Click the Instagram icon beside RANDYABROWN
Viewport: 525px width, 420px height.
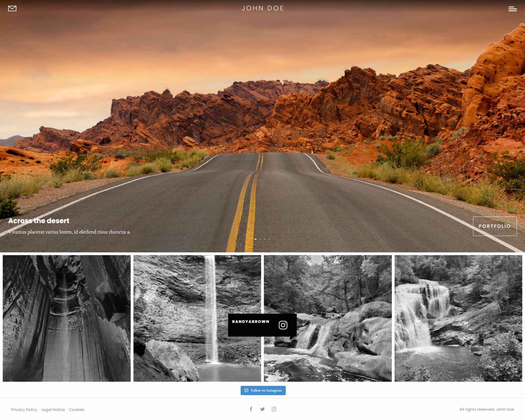[x=282, y=325]
